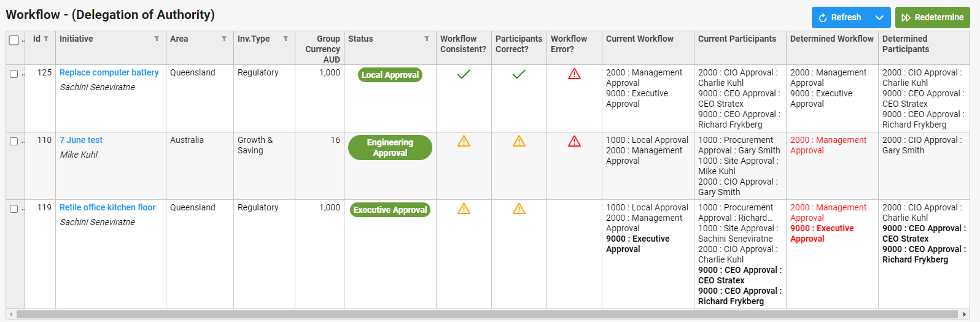Open the Initiative column filter icon

point(157,39)
